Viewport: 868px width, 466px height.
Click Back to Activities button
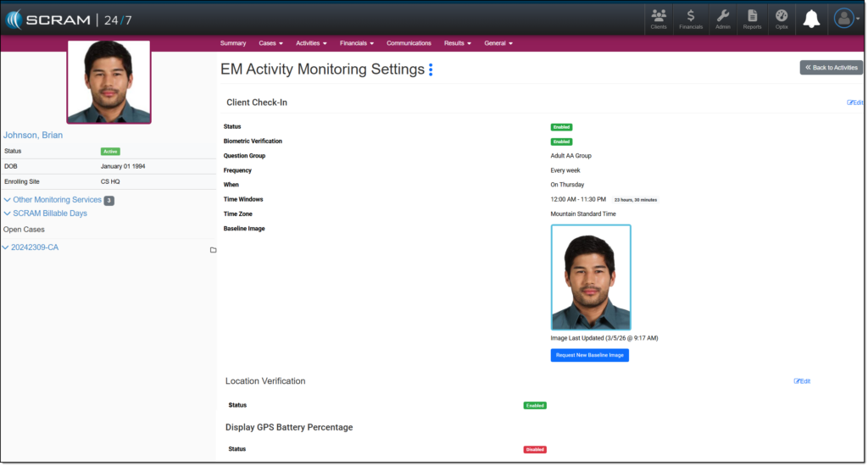click(831, 68)
